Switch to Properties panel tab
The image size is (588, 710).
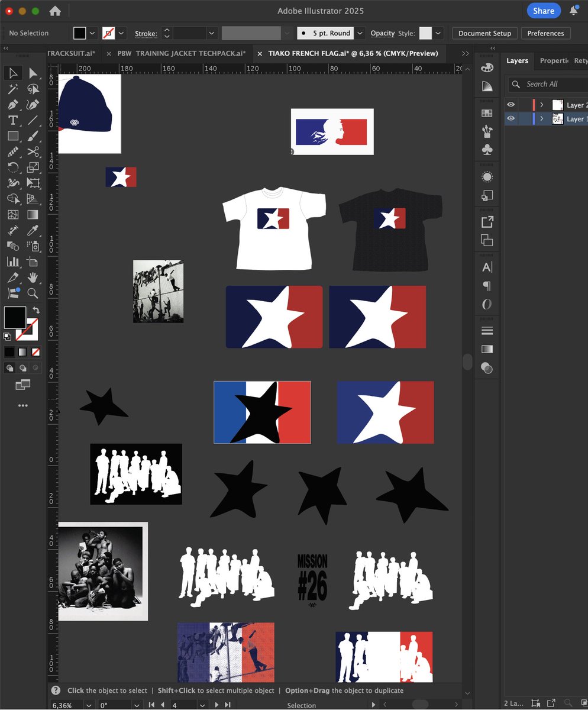pos(554,60)
